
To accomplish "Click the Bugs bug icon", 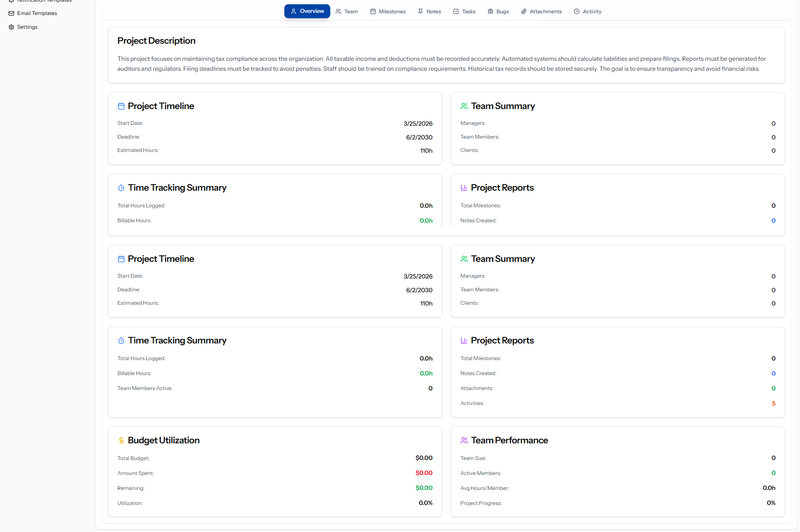I will tap(490, 12).
